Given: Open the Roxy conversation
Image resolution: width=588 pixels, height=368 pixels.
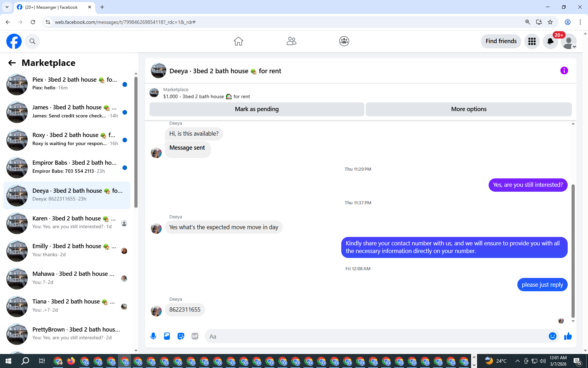Looking at the screenshot, I should [x=66, y=140].
